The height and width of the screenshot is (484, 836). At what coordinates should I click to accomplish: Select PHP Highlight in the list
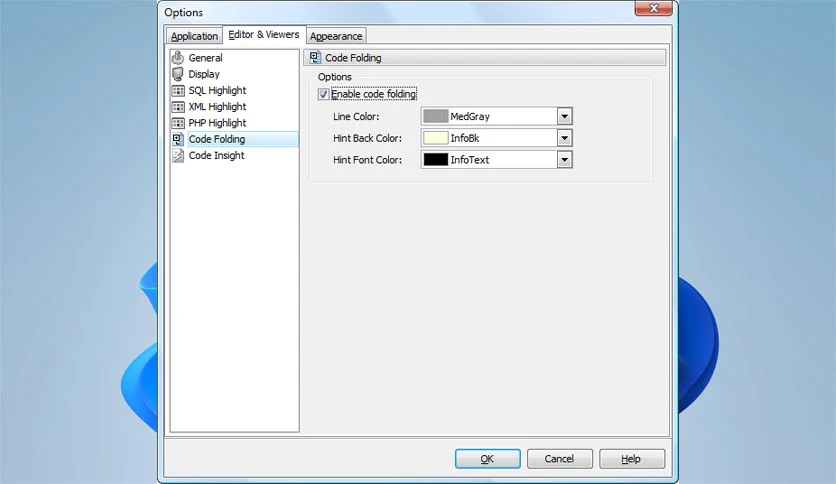click(217, 123)
